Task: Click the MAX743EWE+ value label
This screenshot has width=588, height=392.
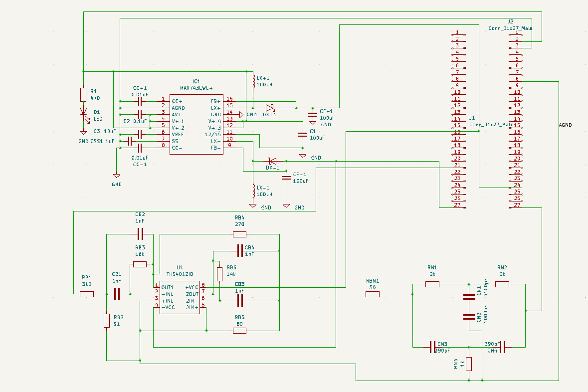Action: [x=196, y=88]
